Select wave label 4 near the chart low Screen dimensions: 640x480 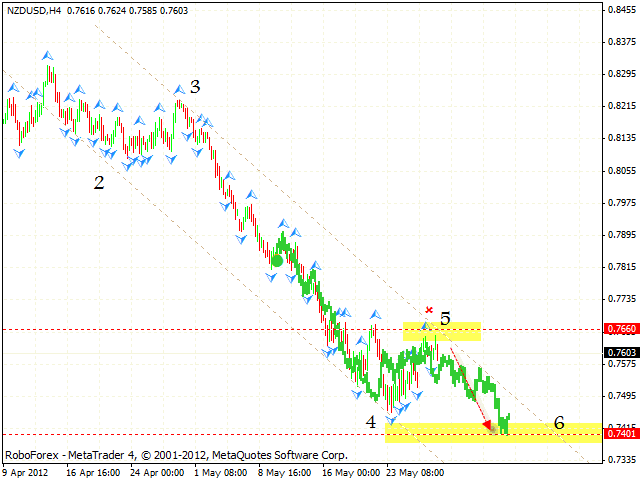371,422
